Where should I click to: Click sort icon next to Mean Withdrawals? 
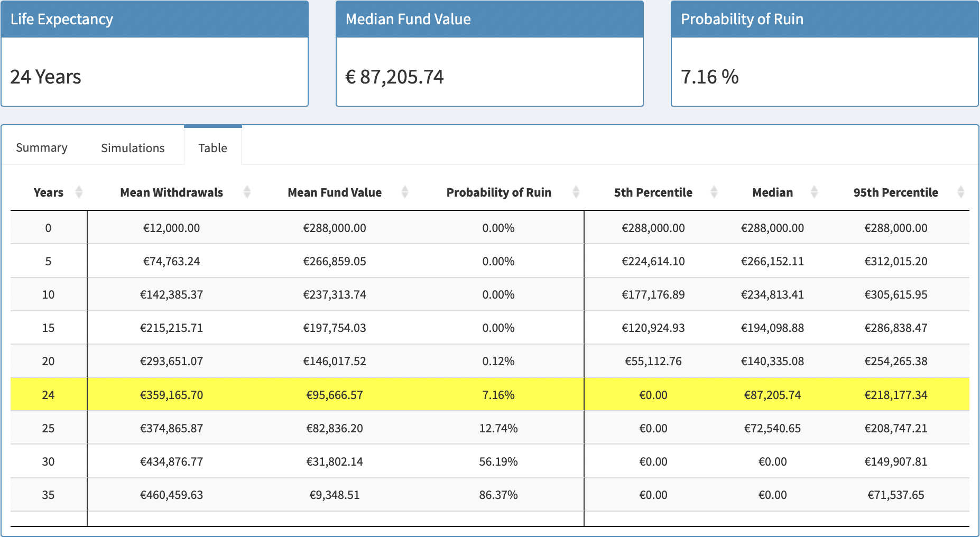pyautogui.click(x=247, y=192)
